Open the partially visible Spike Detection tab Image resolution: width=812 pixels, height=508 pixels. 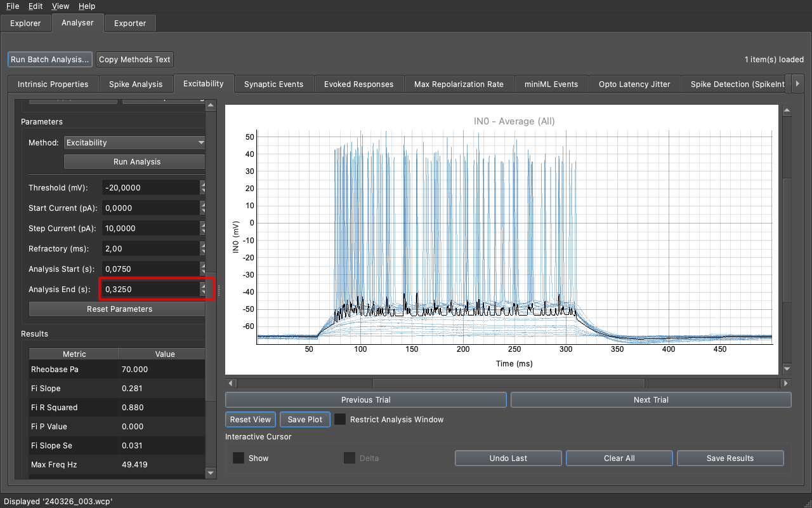(733, 84)
